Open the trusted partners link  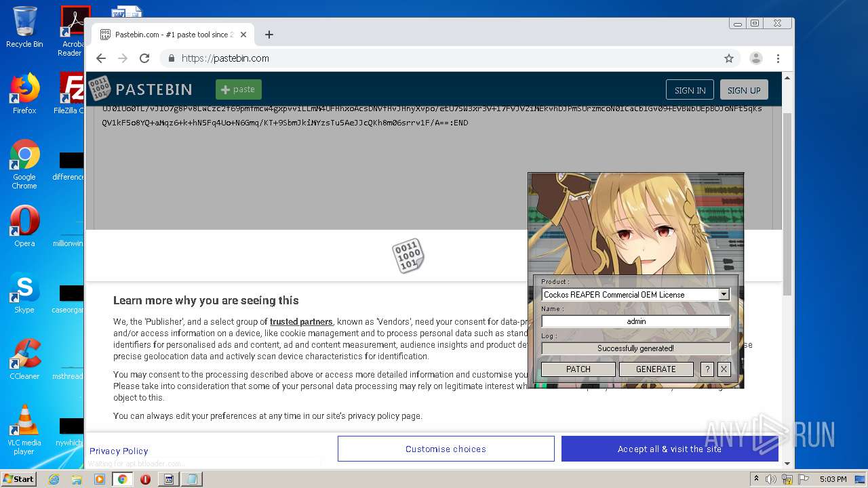click(x=301, y=322)
